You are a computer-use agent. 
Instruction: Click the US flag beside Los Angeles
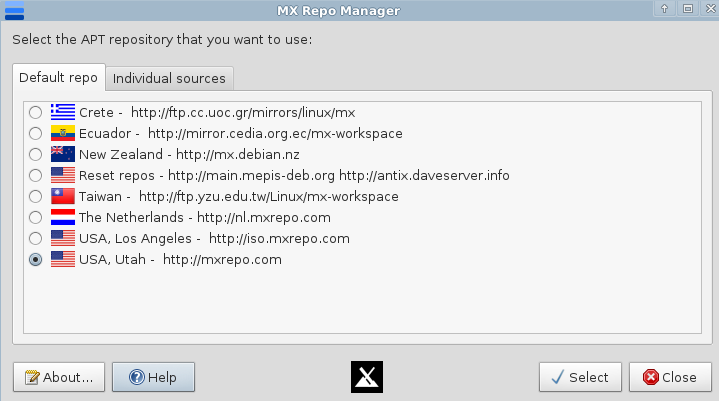(x=63, y=238)
